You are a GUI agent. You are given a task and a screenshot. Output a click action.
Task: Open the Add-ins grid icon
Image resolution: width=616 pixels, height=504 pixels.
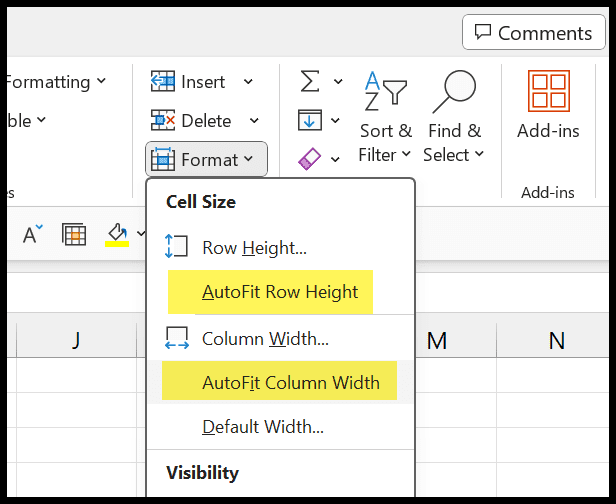(x=548, y=91)
